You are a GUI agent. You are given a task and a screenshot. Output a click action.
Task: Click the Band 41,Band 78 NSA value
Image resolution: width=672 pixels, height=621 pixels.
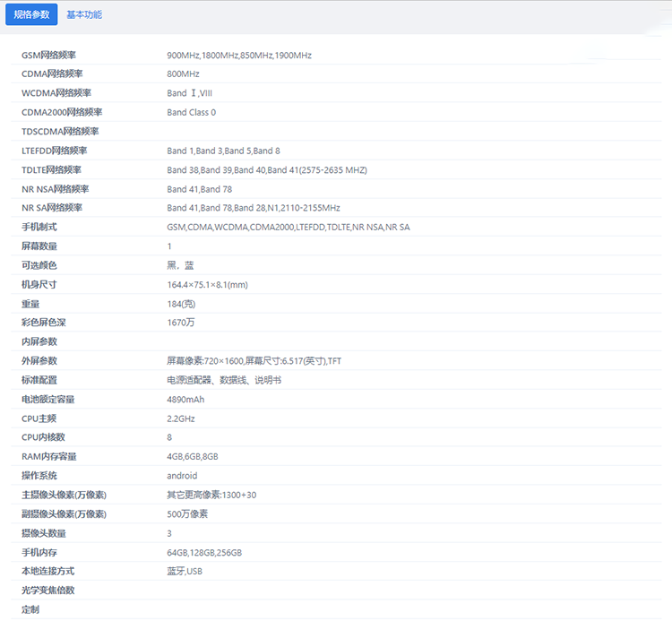coord(200,189)
